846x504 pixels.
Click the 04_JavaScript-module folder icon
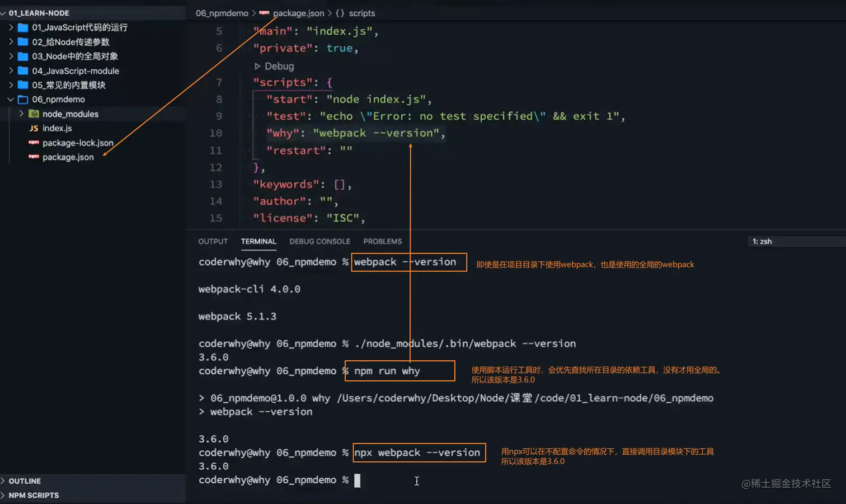coord(23,71)
